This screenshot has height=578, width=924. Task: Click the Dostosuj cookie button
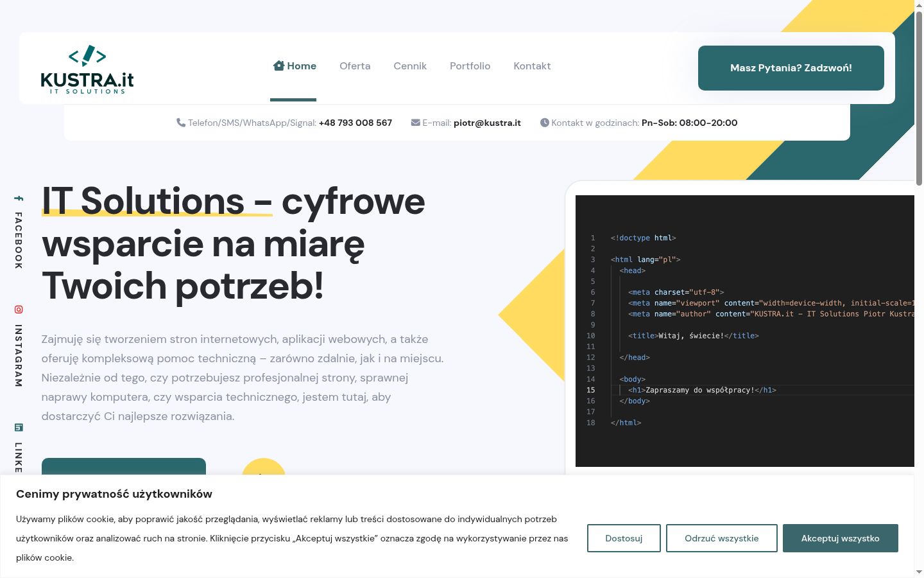click(624, 538)
